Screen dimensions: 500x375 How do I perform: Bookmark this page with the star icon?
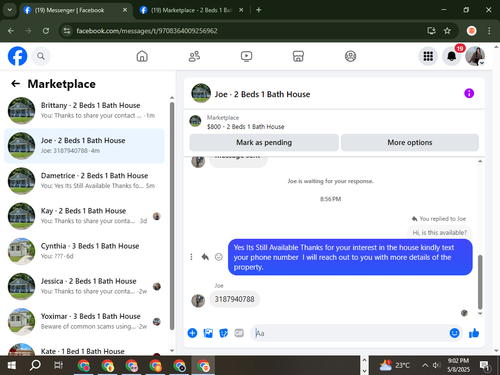point(447,31)
